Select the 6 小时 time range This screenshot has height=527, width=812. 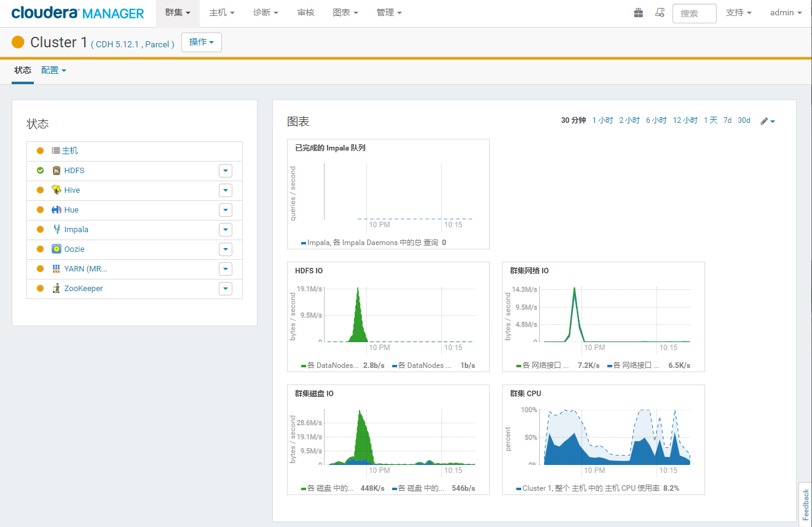coord(656,120)
